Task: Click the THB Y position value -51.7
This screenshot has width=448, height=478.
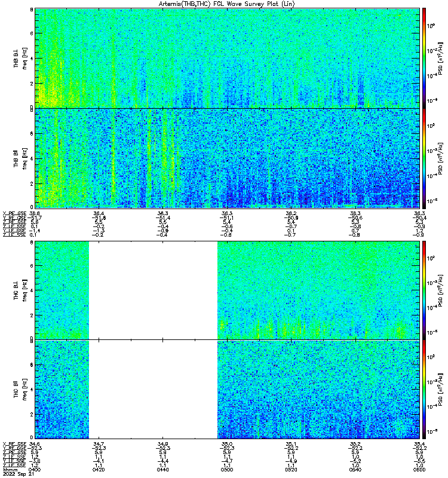Action: pos(35,217)
